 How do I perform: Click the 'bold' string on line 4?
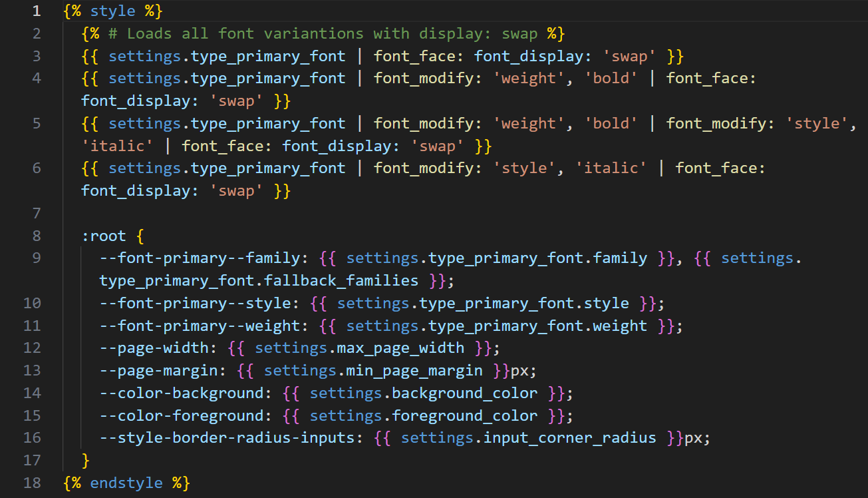(x=611, y=79)
